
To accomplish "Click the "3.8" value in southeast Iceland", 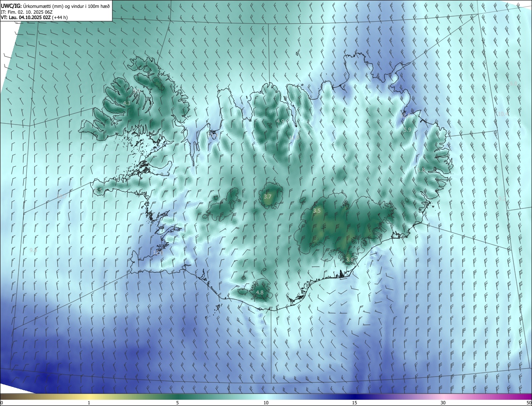I will coord(350,260).
